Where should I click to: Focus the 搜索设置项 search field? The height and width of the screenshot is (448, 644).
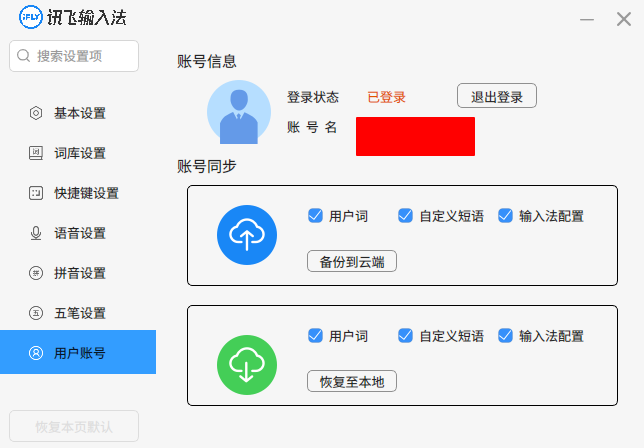74,56
